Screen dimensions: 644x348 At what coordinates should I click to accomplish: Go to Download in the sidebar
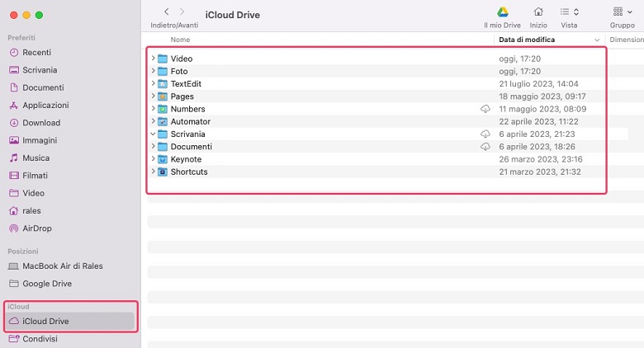click(35, 123)
